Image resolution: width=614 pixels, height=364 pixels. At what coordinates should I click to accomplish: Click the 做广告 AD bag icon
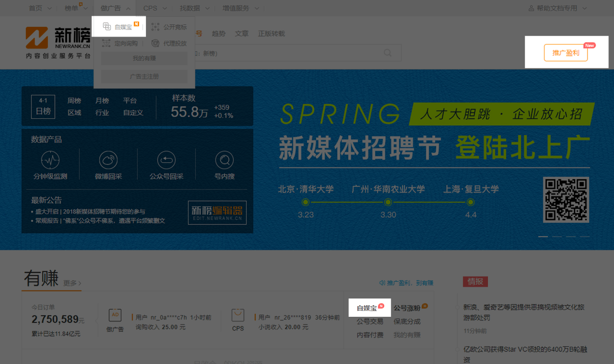coord(115,315)
